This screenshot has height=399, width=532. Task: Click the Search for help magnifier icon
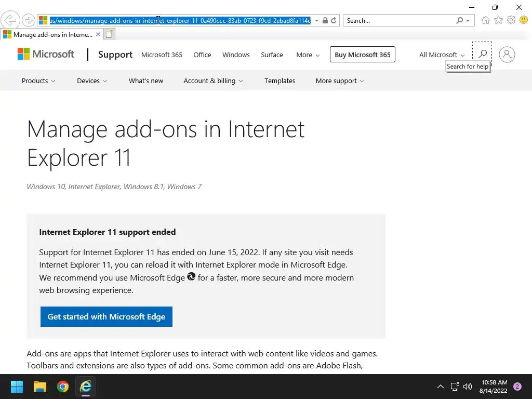482,54
